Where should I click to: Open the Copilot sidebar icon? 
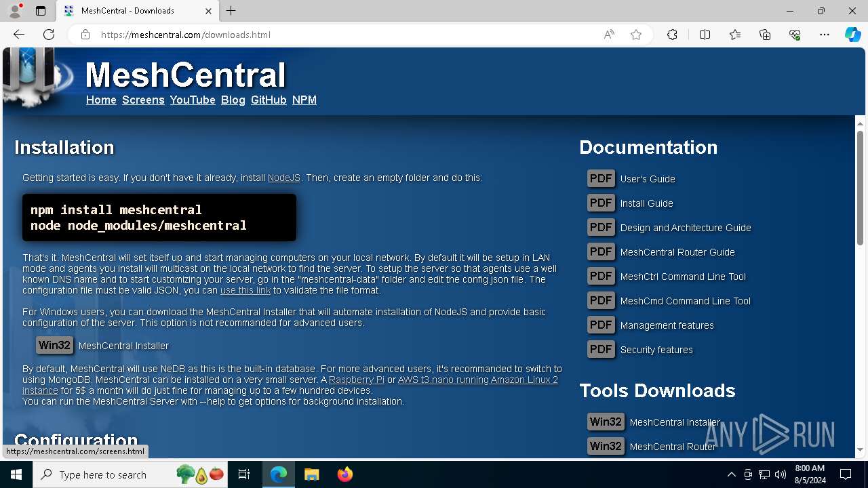pos(852,35)
